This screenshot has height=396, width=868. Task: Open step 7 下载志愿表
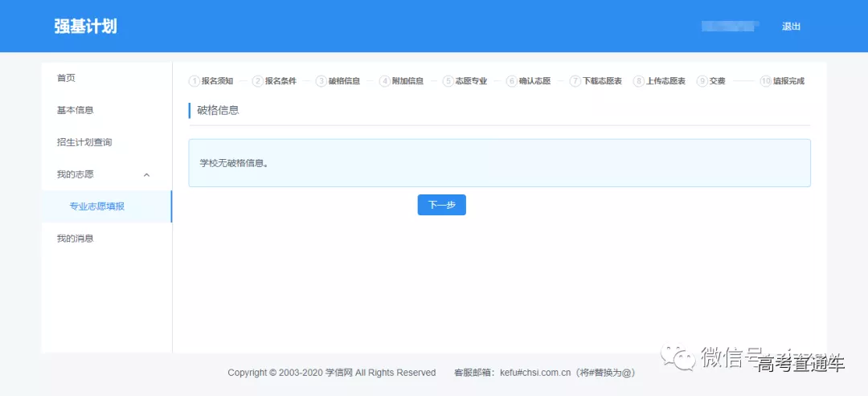pyautogui.click(x=596, y=81)
